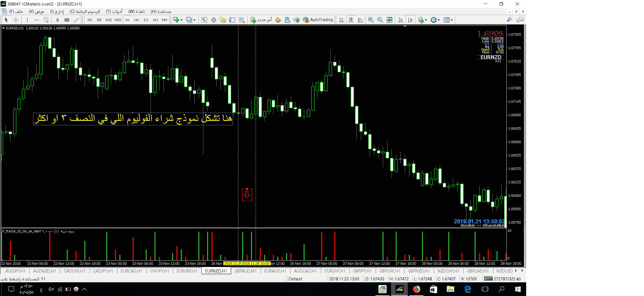Viewport: 644px width, 296px height.
Task: Open the Periodicity clock dropdown arrow
Action: coord(439,20)
